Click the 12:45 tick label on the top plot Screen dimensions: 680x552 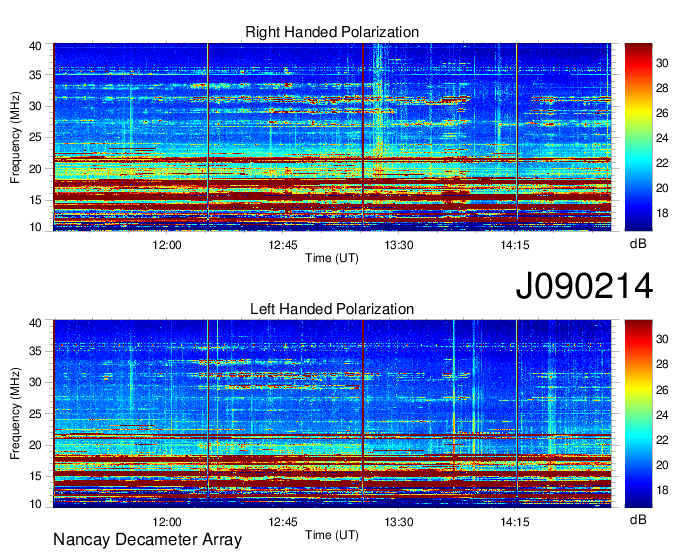click(x=283, y=245)
